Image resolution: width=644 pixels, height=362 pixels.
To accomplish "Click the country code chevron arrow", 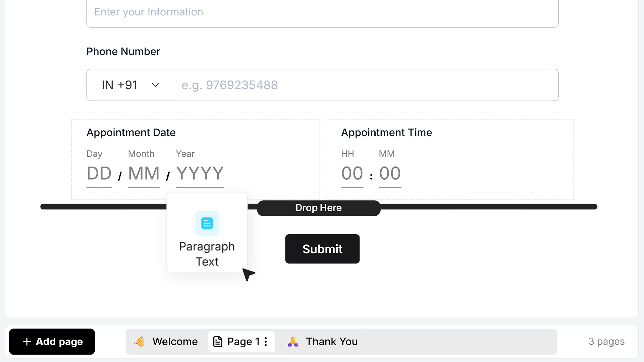I will [156, 85].
